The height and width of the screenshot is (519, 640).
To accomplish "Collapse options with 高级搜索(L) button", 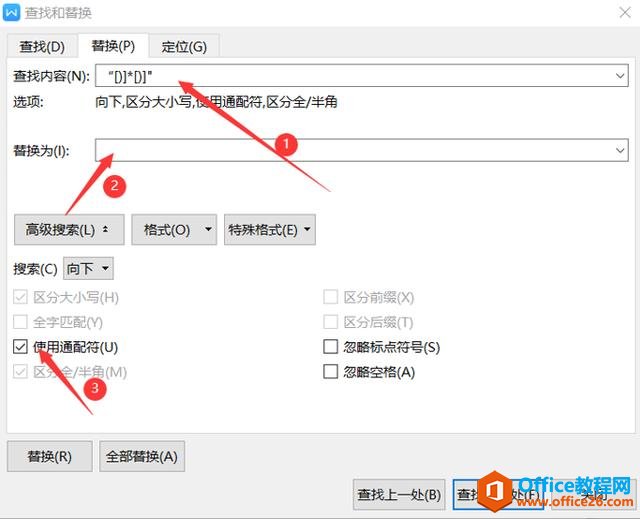I will [69, 230].
